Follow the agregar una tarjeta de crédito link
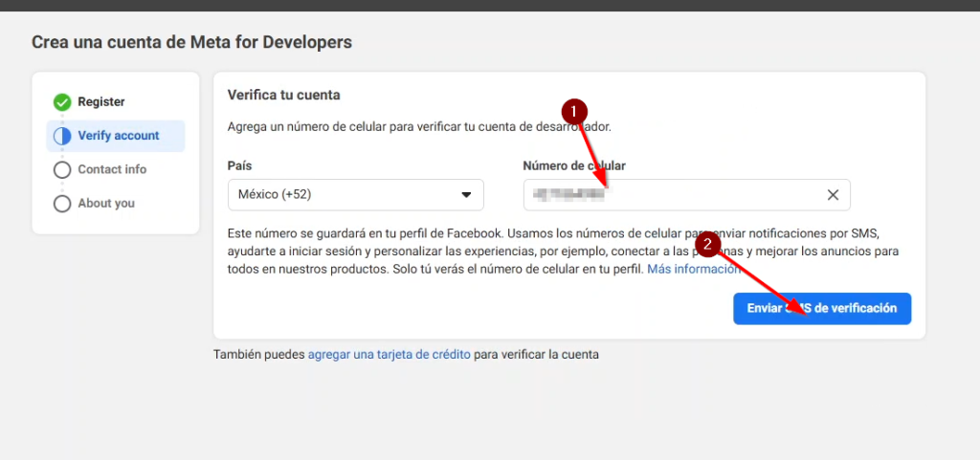The height and width of the screenshot is (460, 980). tap(389, 355)
